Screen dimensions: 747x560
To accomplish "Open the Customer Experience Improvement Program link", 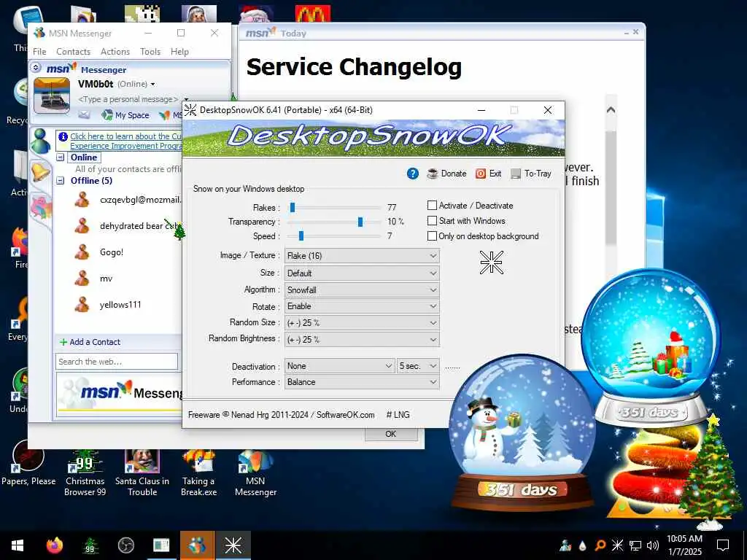I will click(126, 141).
